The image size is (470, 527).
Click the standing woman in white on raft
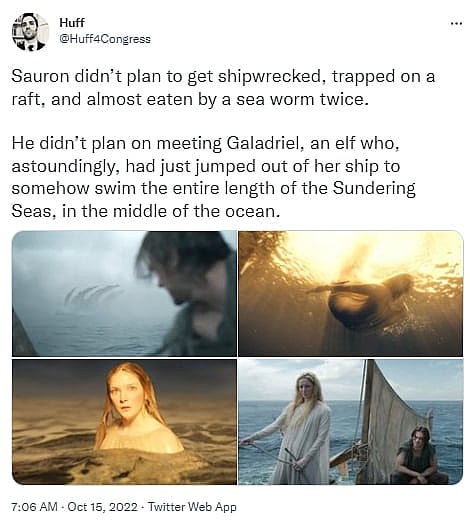click(299, 430)
